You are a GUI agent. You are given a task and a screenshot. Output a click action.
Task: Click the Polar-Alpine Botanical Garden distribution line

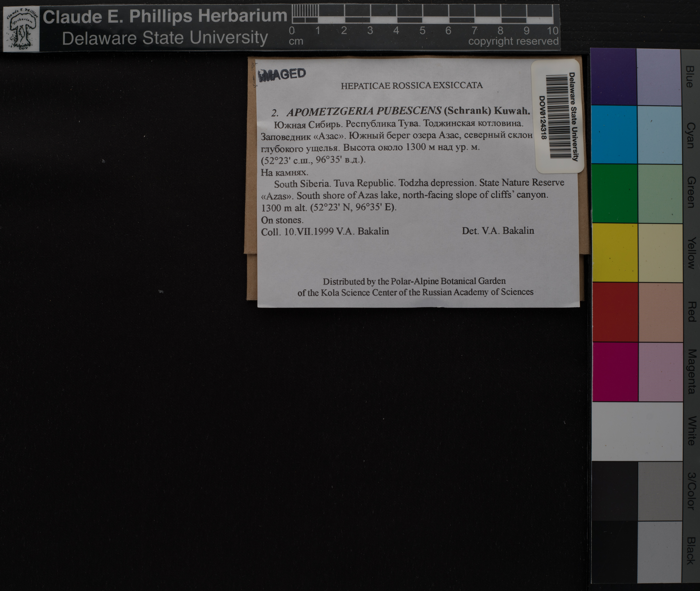[414, 281]
